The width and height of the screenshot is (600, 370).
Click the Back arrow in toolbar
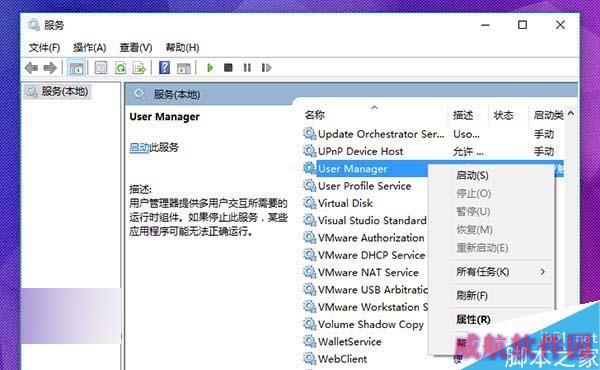(31, 68)
